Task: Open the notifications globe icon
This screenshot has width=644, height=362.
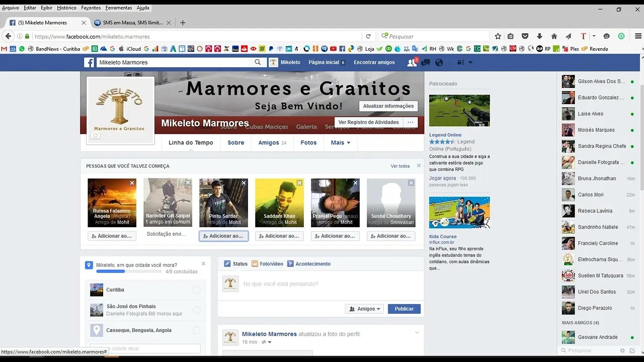Action: click(x=439, y=62)
